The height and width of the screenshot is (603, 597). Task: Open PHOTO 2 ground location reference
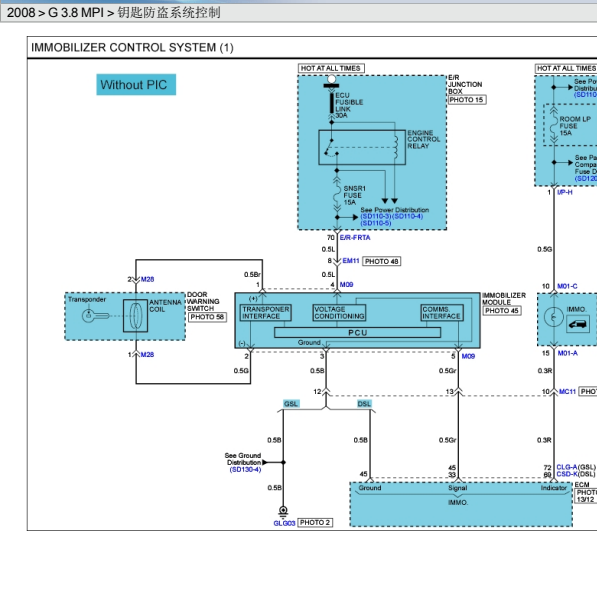pos(315,523)
